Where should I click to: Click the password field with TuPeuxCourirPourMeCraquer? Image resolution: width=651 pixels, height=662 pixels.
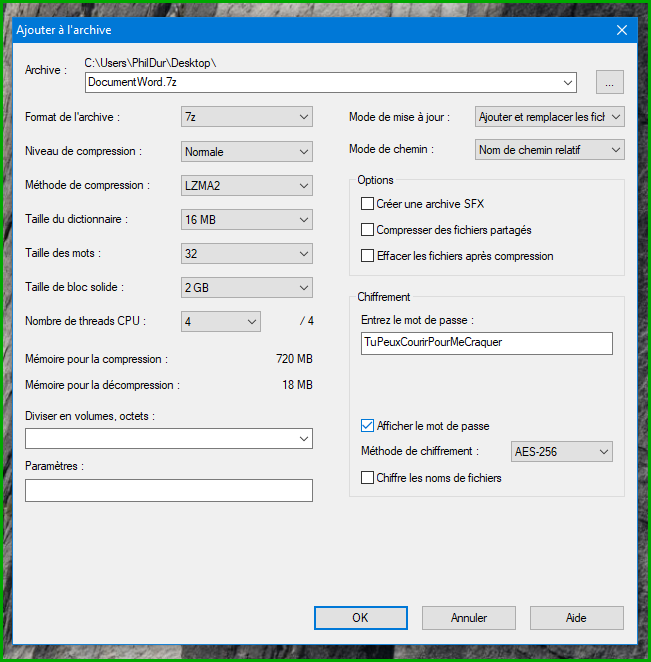487,343
